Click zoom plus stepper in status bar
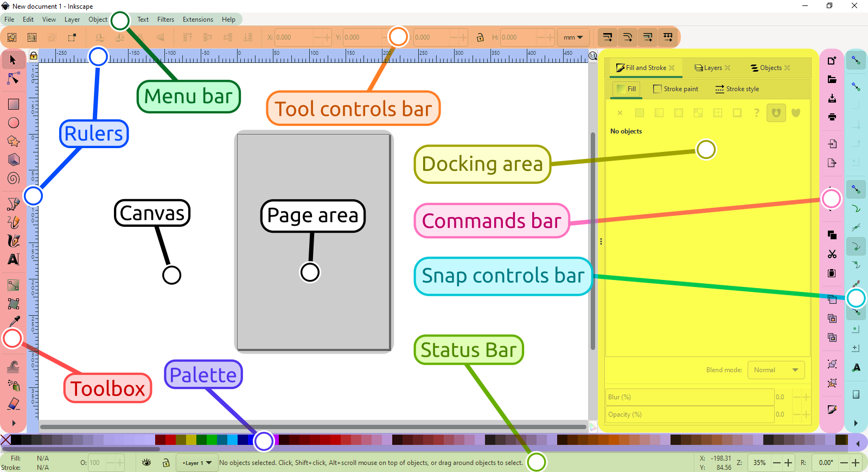The image size is (868, 472). point(789,463)
